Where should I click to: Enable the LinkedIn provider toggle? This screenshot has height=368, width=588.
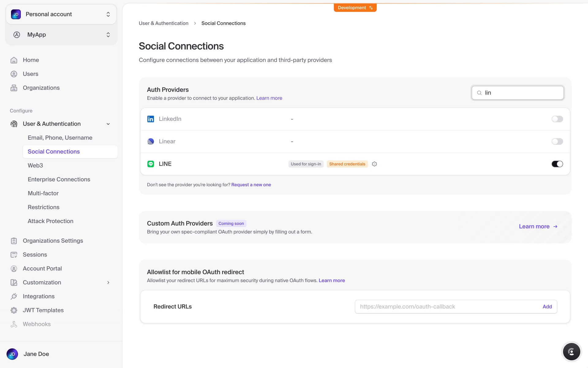tap(557, 119)
